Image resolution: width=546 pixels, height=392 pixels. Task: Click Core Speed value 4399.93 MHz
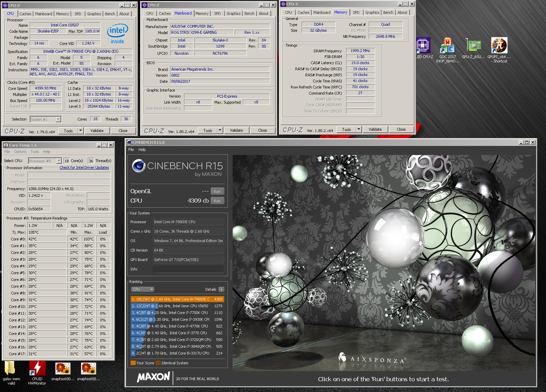point(46,88)
